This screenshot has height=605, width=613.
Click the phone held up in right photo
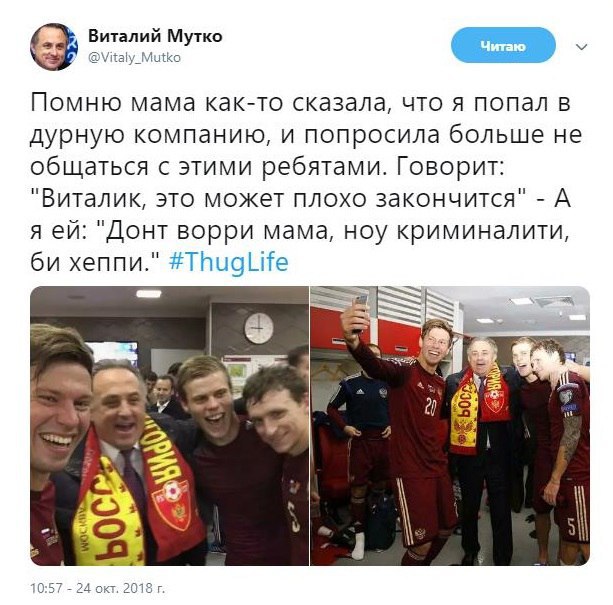click(x=360, y=311)
